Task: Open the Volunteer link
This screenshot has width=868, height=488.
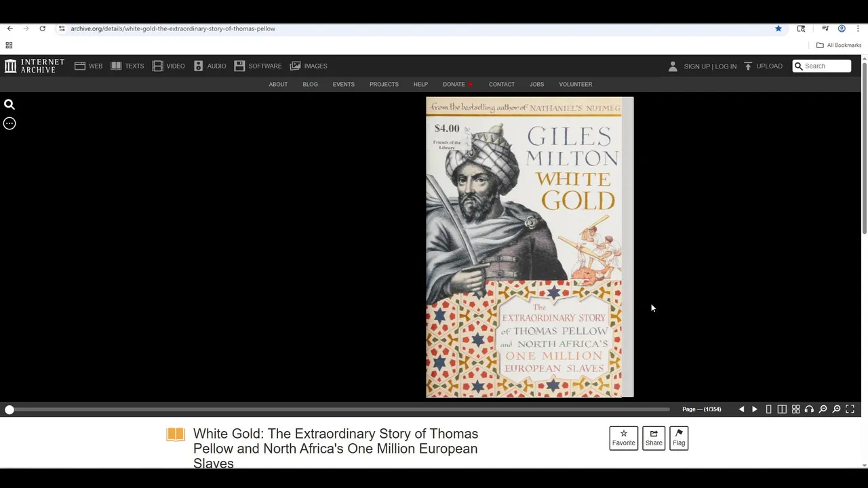Action: 576,84
